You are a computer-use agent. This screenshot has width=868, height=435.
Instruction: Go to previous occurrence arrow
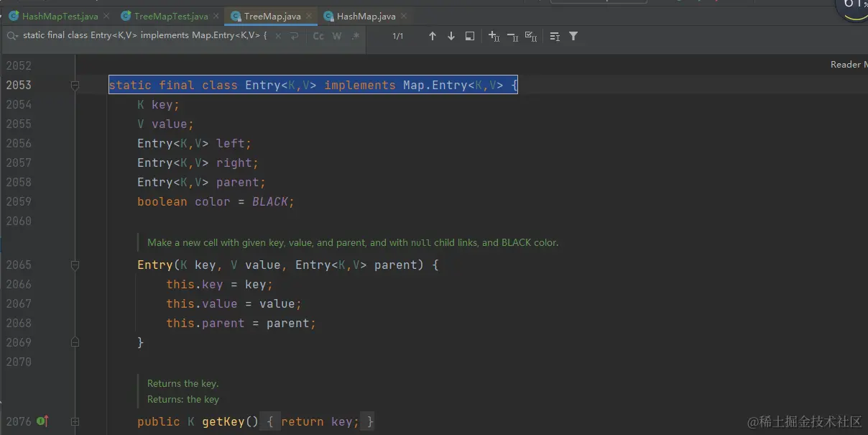click(x=433, y=36)
